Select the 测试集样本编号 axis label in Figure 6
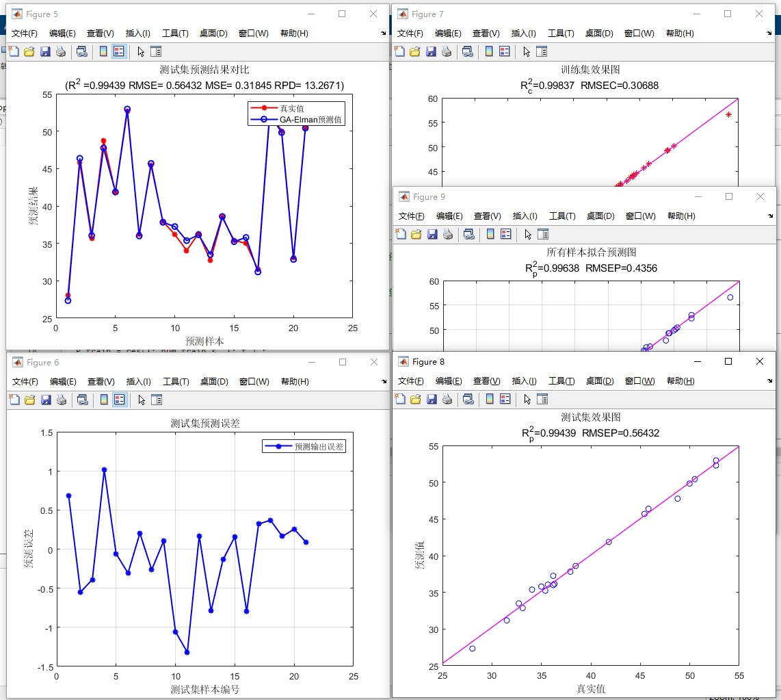This screenshot has height=700, width=781. (205, 690)
